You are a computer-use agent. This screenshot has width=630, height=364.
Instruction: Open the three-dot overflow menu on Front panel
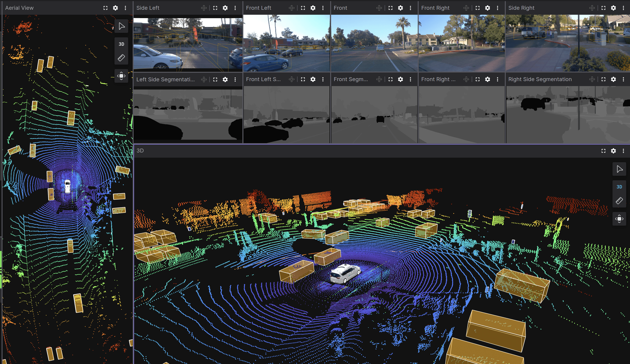(x=410, y=8)
